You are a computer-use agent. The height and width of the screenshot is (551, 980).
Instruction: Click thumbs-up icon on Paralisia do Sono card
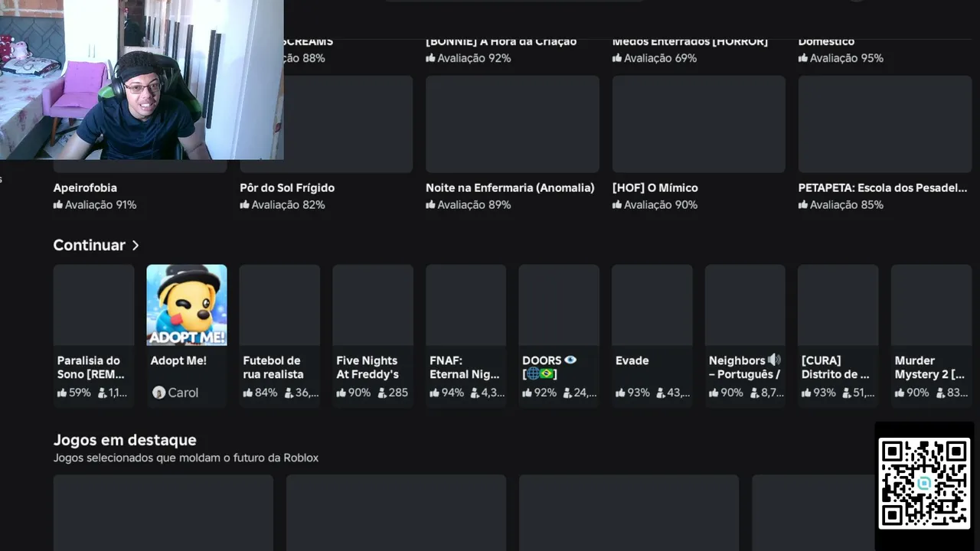point(61,393)
